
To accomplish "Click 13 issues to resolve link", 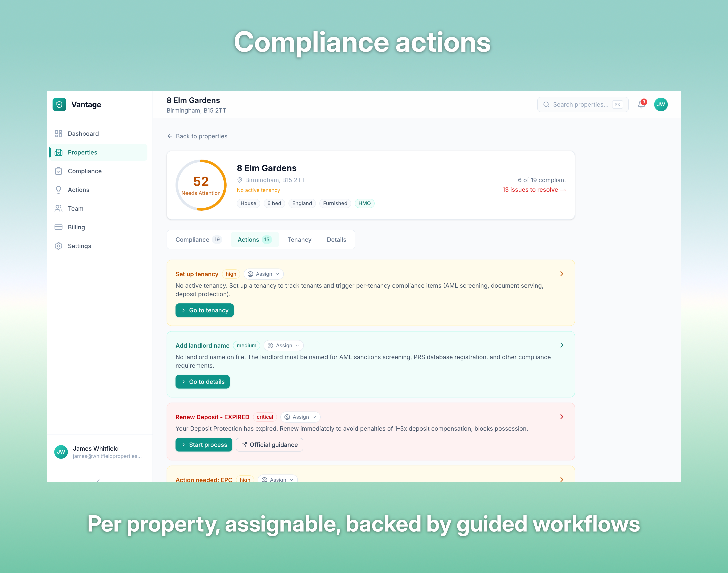I will 534,190.
